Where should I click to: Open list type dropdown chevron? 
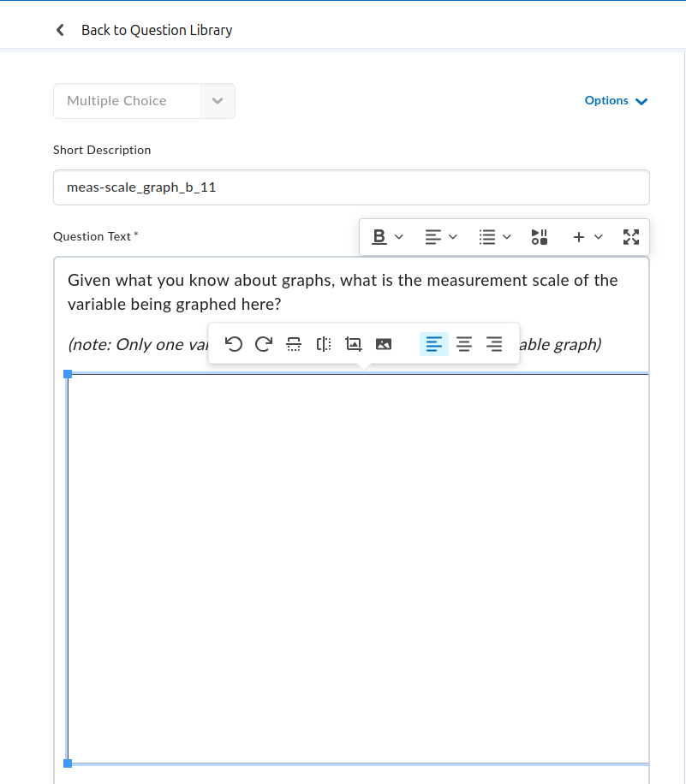(x=507, y=236)
